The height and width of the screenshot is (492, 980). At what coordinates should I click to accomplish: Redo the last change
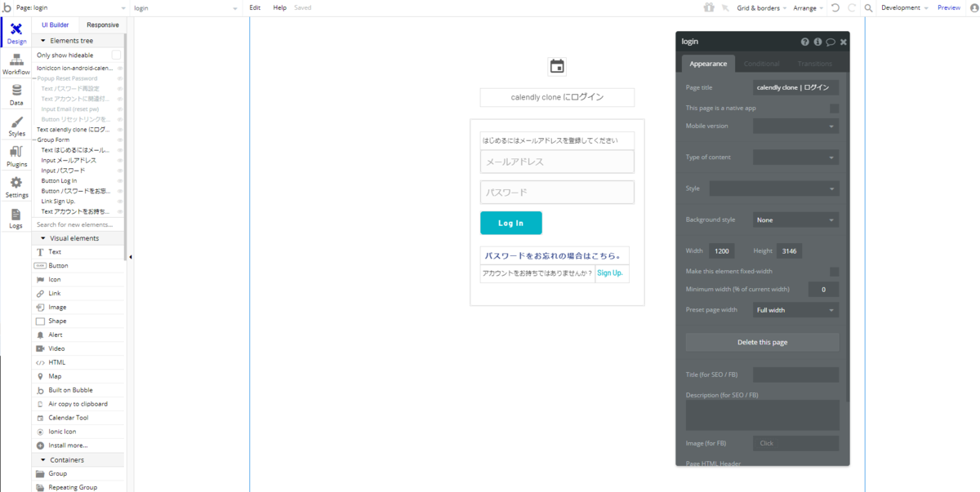tap(852, 7)
